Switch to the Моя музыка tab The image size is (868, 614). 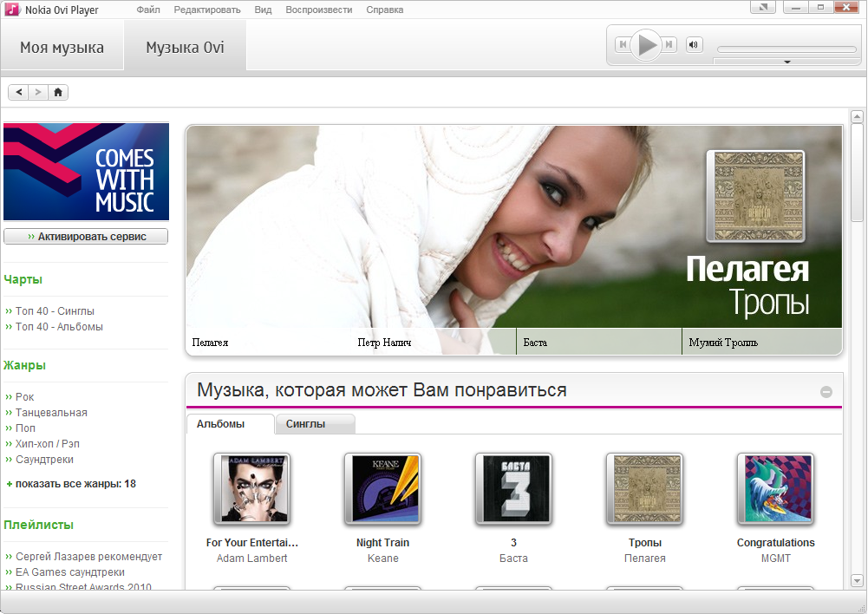point(62,48)
